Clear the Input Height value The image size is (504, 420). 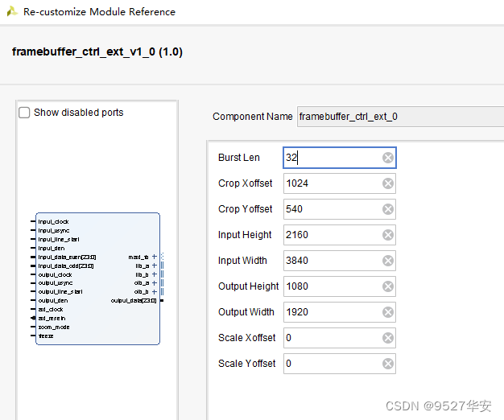coord(388,235)
